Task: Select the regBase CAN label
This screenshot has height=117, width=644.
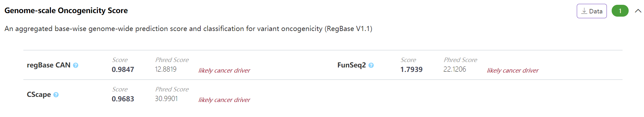Action: (49, 65)
